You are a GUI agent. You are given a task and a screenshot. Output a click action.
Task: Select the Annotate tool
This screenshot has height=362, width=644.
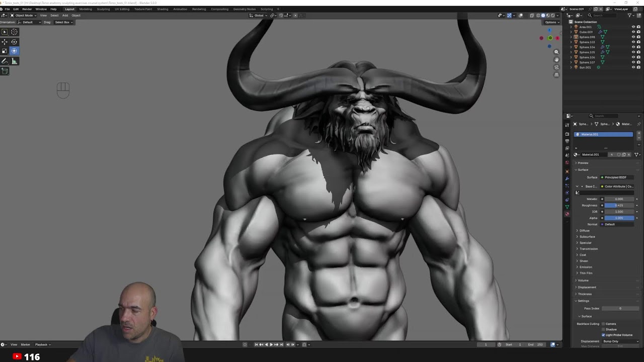5,61
